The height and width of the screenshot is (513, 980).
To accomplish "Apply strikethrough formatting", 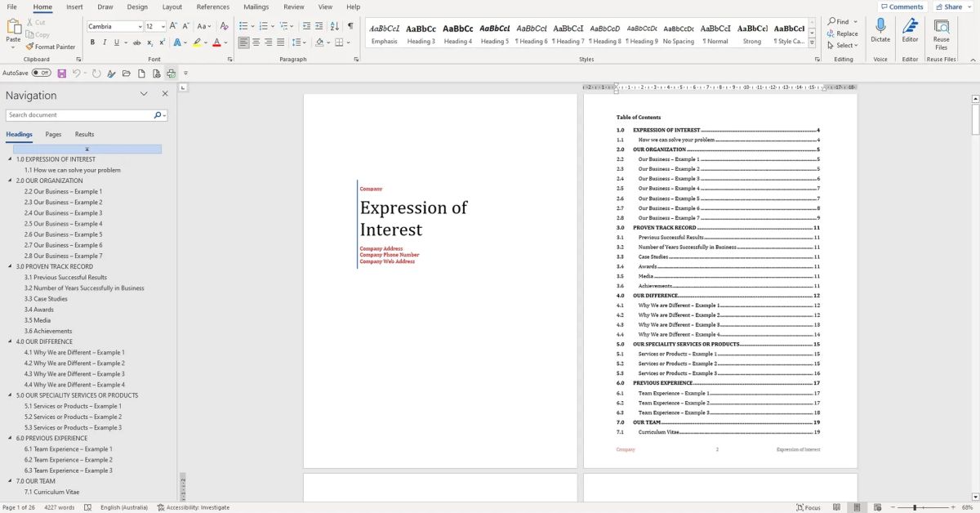I will point(137,42).
